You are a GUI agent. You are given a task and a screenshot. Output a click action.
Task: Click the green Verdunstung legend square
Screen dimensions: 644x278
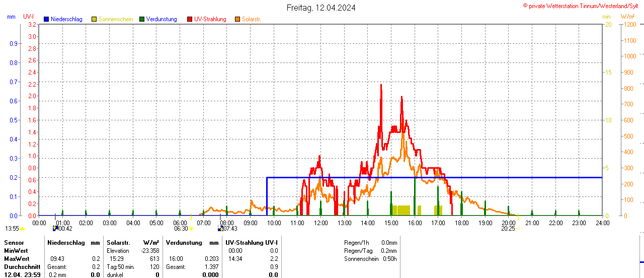[x=142, y=19]
